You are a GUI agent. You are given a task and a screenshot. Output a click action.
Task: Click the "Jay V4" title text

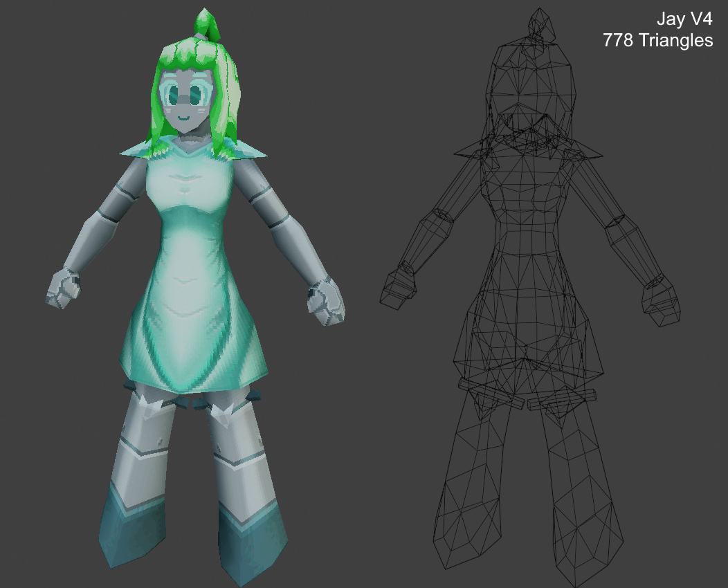684,19
